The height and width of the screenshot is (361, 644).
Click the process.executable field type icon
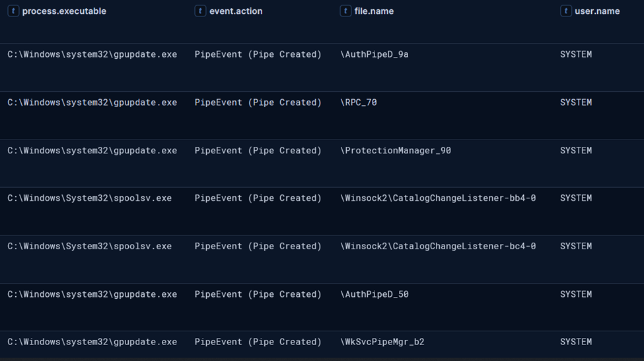[x=13, y=11]
